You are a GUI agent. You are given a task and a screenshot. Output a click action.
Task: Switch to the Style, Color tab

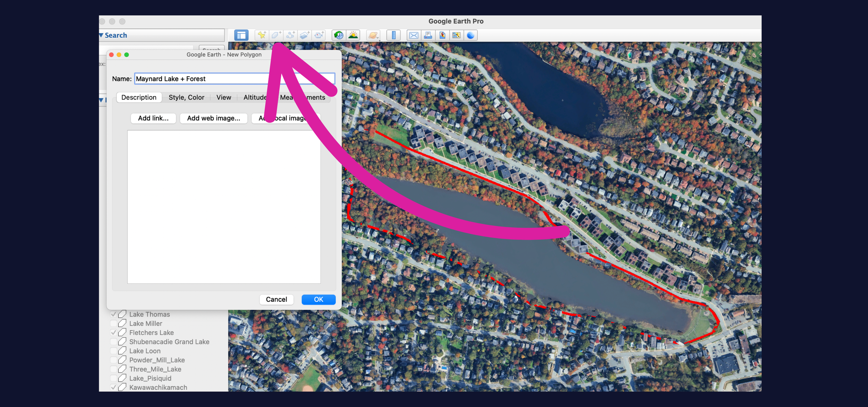tap(186, 97)
